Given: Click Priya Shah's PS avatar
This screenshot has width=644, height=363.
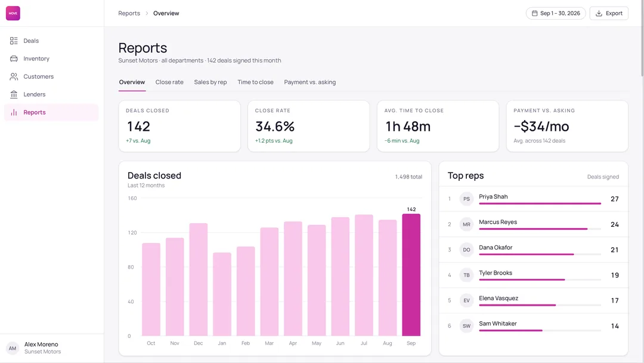Looking at the screenshot, I should coord(466,199).
